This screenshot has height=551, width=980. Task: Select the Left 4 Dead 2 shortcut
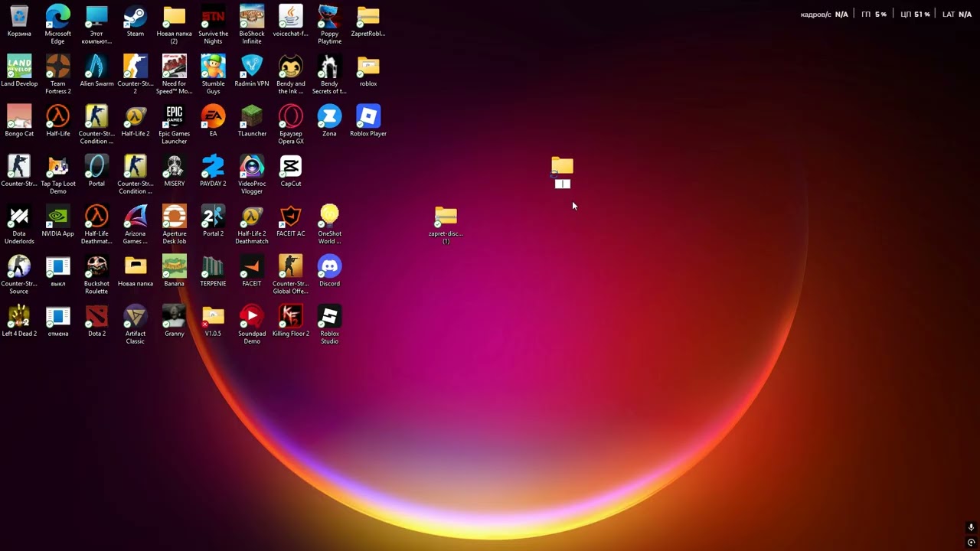click(19, 316)
